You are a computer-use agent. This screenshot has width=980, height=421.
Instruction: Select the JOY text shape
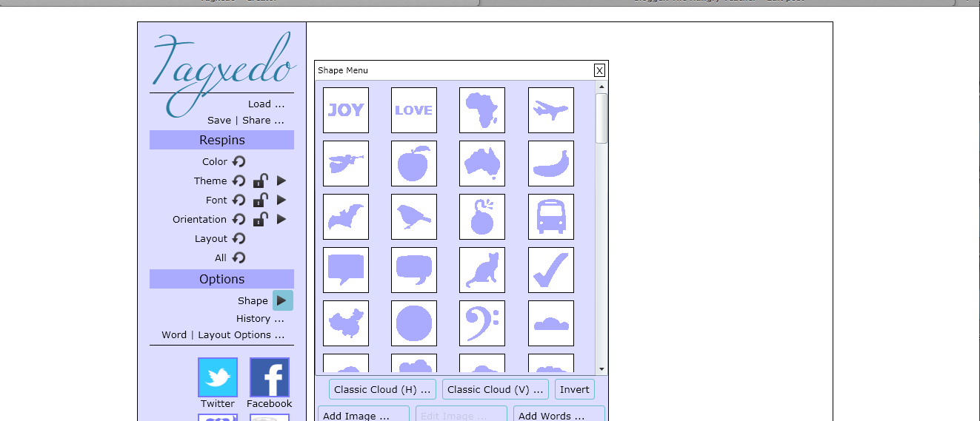[x=346, y=110]
